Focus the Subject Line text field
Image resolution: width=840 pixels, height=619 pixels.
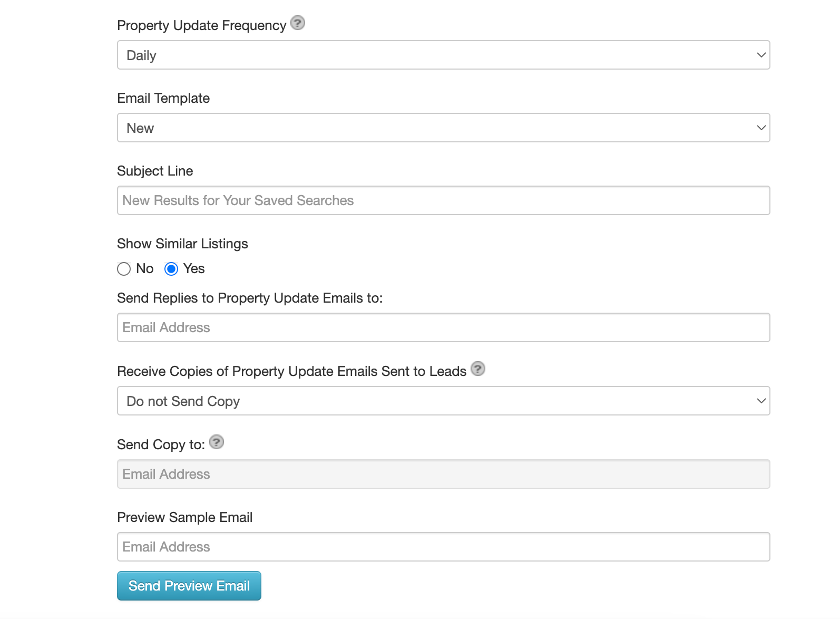click(x=443, y=200)
